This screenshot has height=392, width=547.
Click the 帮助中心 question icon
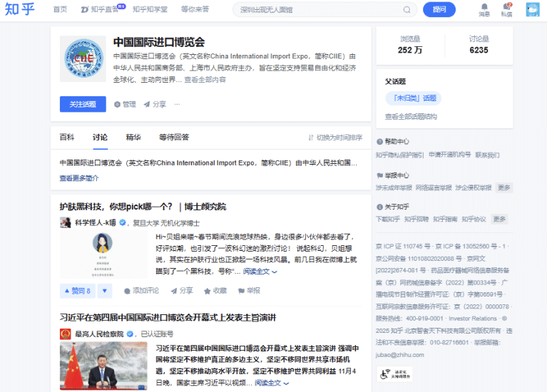380,142
